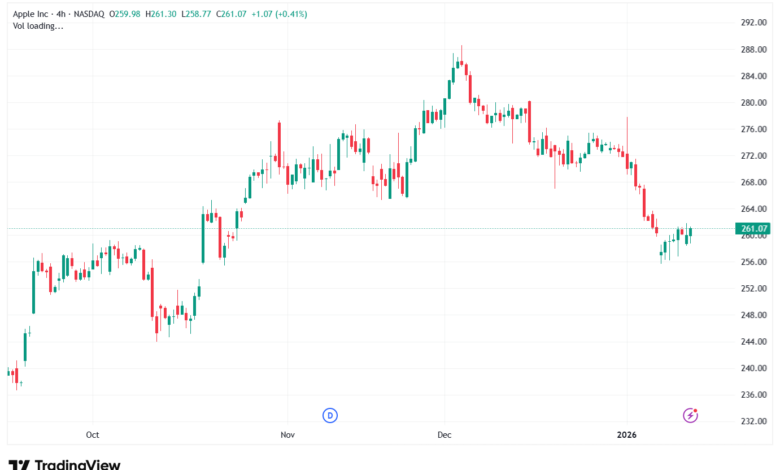This screenshot has height=470, width=780.
Task: Click the 261.07 current price tag
Action: coord(755,229)
